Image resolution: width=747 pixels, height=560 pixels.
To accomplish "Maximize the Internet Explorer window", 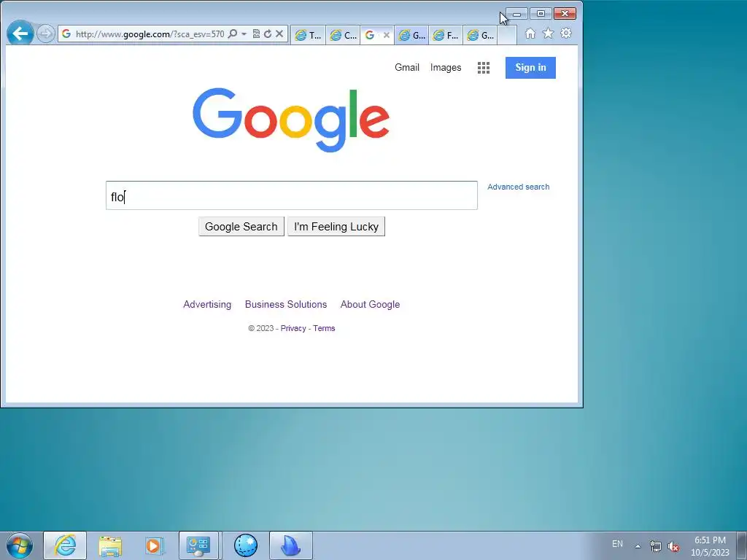I will [x=541, y=14].
